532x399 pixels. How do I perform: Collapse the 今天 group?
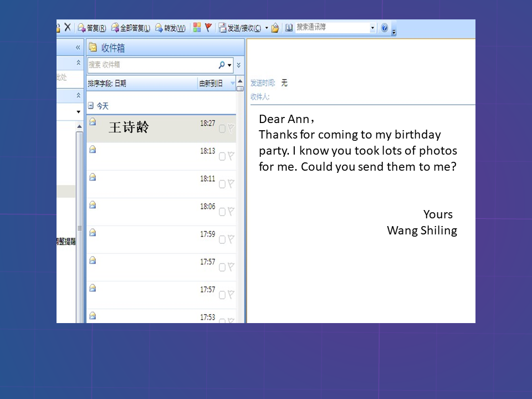click(91, 105)
